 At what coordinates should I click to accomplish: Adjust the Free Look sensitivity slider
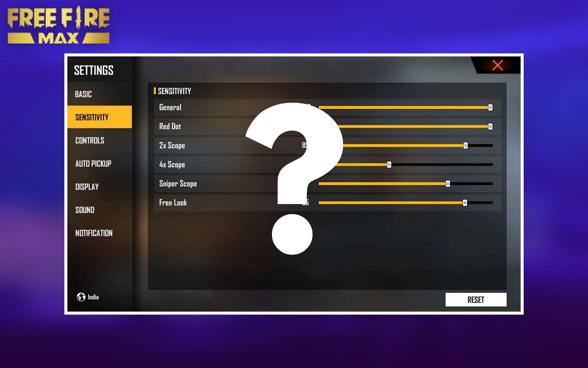(465, 203)
